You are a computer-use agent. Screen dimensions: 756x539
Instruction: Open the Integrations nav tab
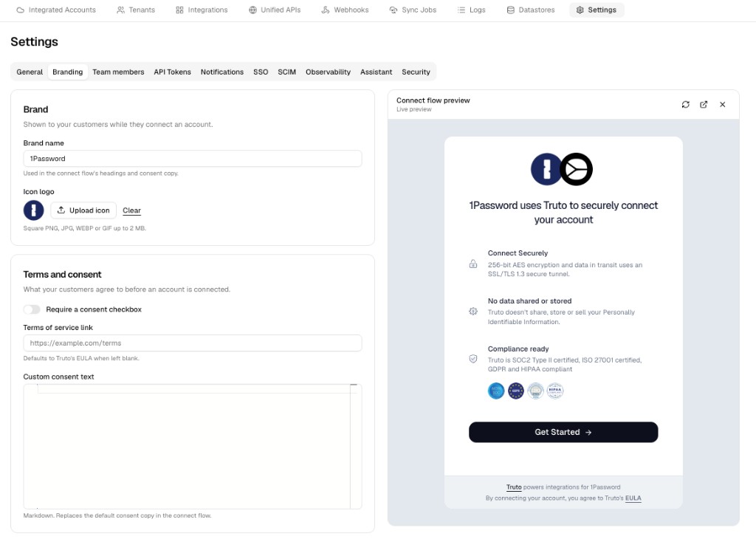(202, 10)
